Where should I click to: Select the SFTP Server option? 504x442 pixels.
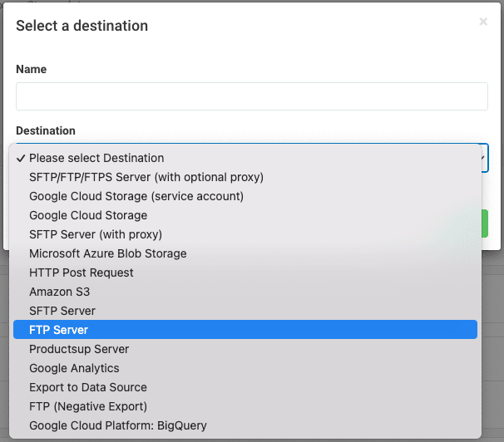point(62,311)
